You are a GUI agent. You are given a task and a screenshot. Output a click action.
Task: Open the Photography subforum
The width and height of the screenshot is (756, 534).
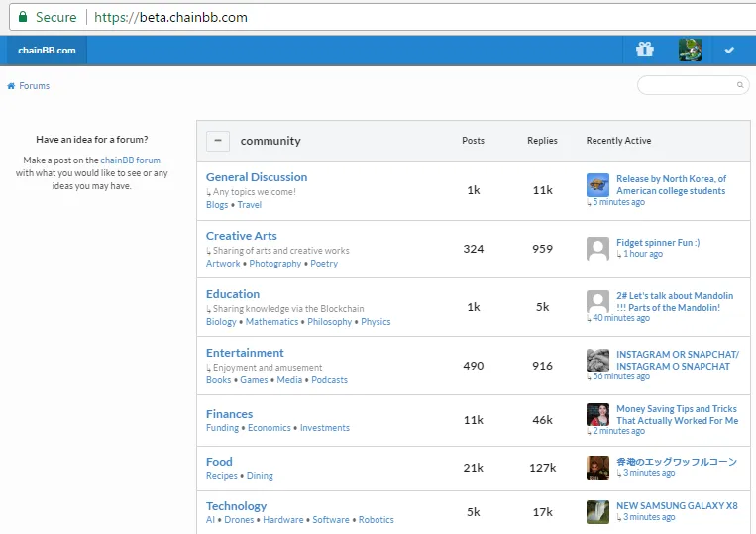tap(274, 264)
